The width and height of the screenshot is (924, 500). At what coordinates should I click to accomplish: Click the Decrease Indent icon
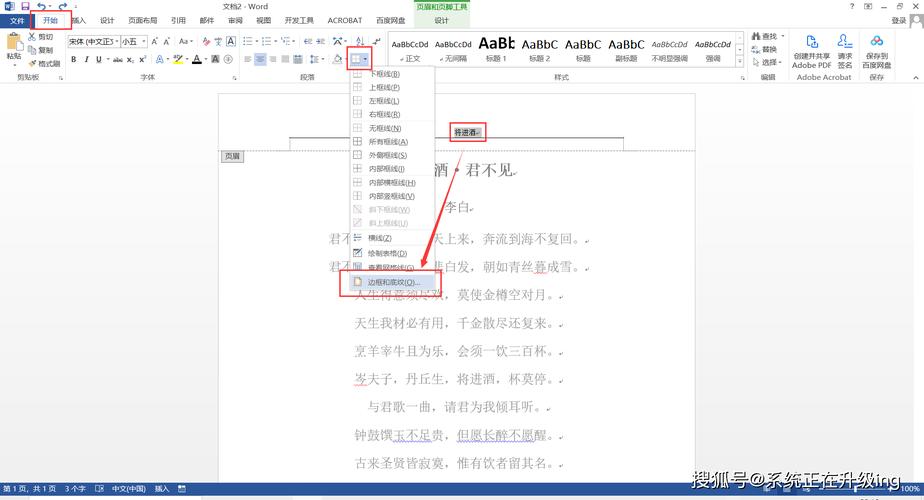pyautogui.click(x=308, y=41)
